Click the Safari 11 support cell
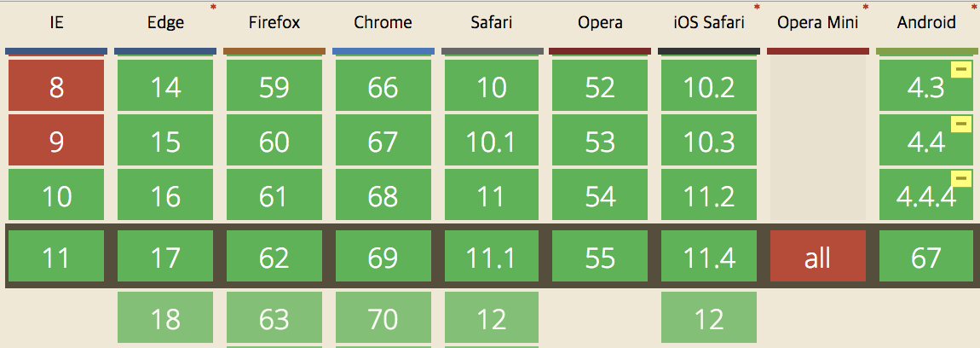The image size is (980, 348). (492, 194)
